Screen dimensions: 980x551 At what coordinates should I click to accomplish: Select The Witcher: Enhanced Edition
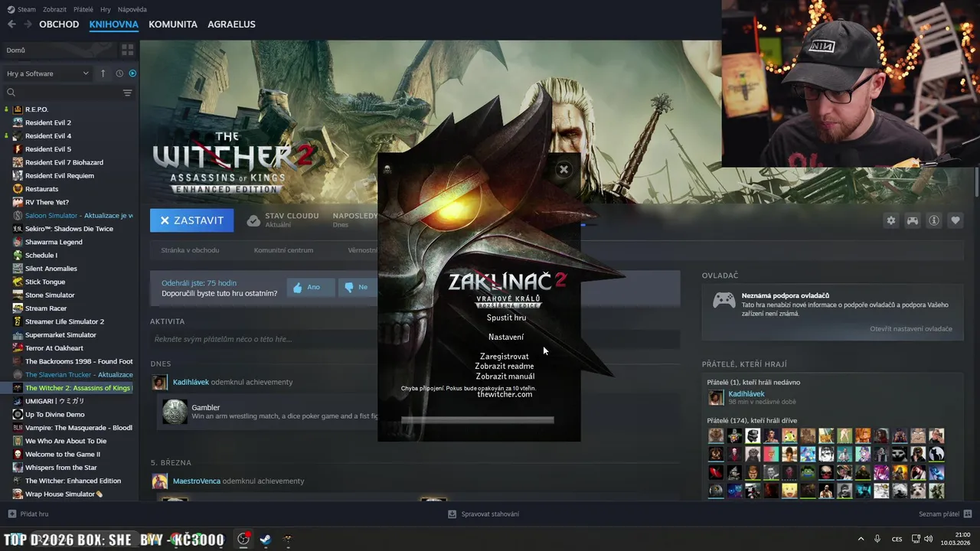click(73, 481)
